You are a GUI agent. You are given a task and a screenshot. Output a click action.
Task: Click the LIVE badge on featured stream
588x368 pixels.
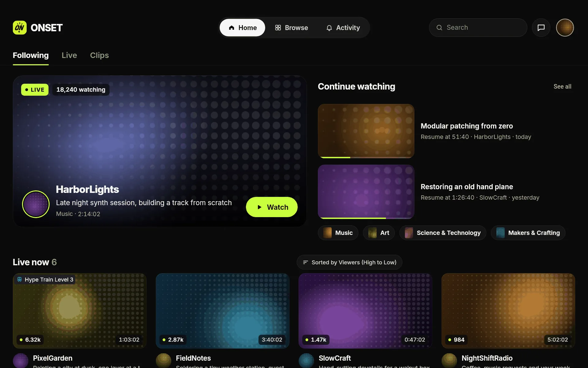click(35, 90)
